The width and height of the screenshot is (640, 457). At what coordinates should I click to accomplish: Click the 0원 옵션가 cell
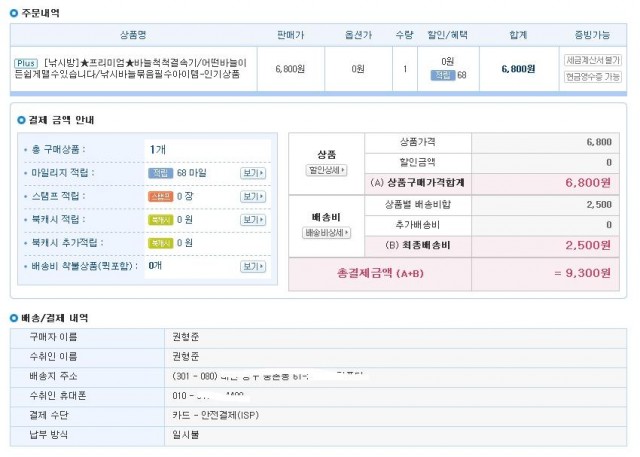[x=358, y=69]
